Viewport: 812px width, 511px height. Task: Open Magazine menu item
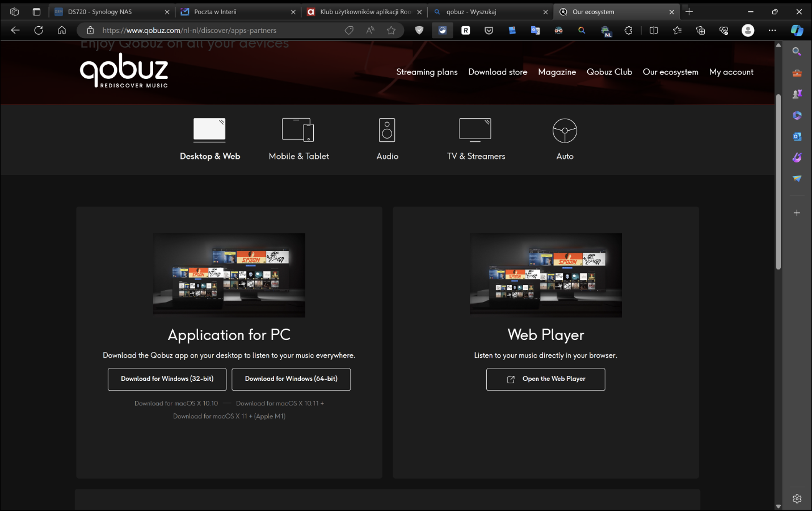[557, 72]
